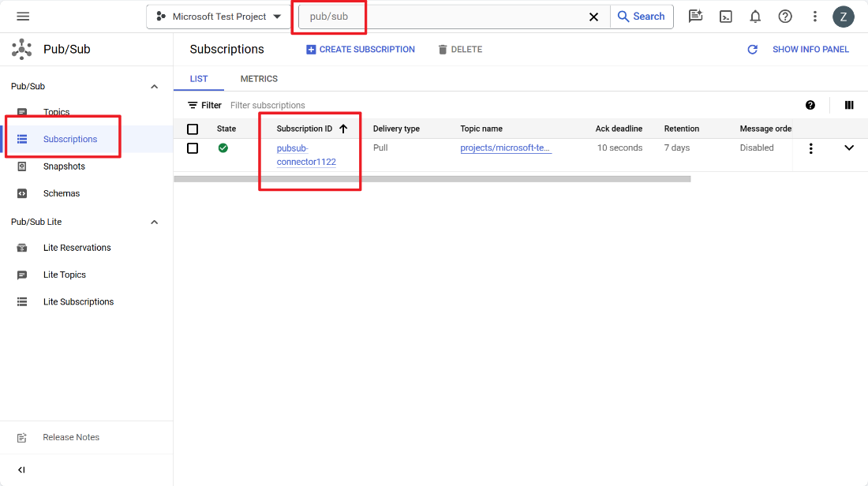
Task: Click the Search button
Action: (641, 17)
